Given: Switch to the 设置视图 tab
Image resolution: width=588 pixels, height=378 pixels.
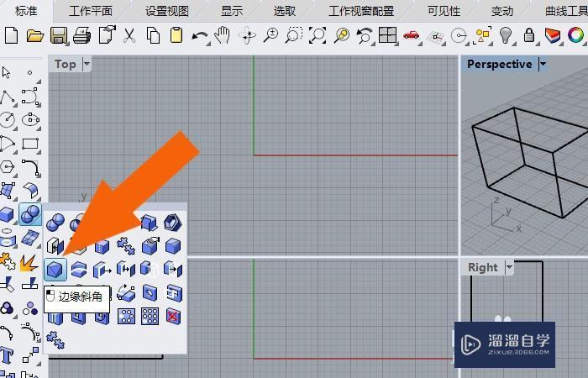Looking at the screenshot, I should click(x=167, y=11).
